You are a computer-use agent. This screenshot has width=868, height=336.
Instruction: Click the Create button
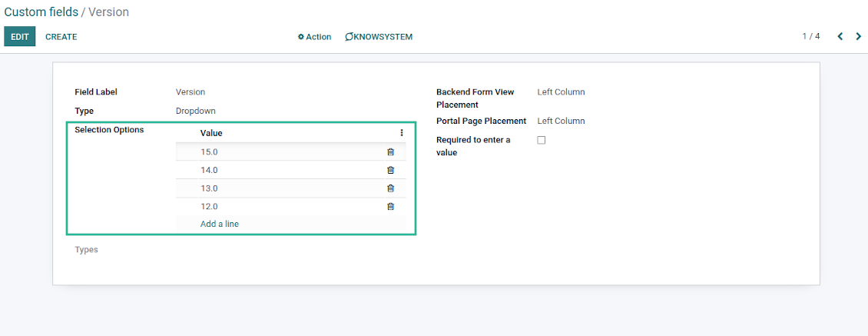coord(61,37)
